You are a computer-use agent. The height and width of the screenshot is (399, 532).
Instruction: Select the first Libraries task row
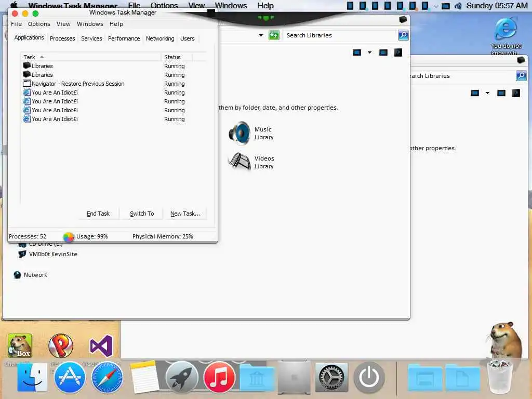coord(114,66)
